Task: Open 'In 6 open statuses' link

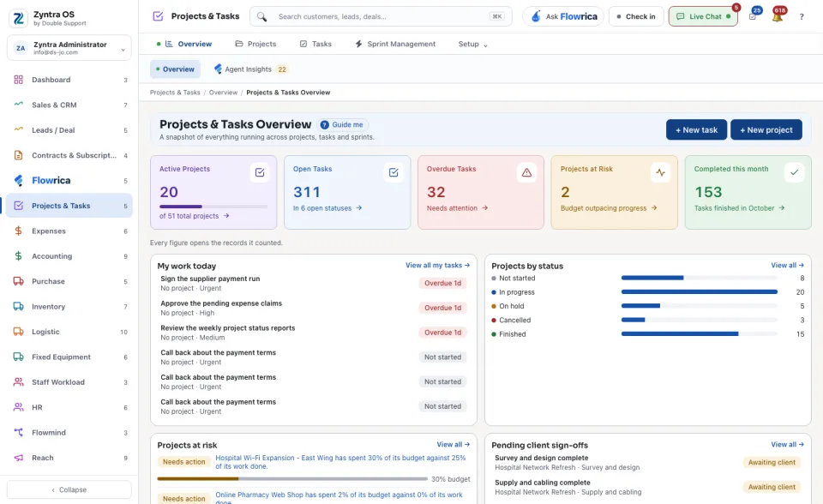Action: pyautogui.click(x=327, y=208)
